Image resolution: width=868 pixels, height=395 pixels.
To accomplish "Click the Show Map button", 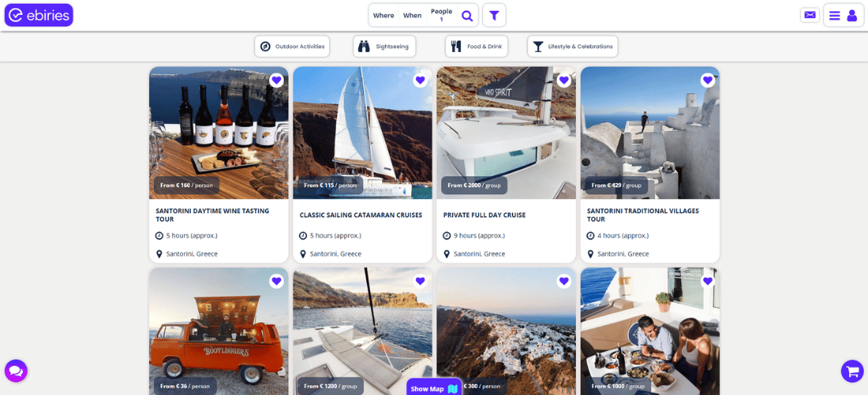I will click(434, 388).
